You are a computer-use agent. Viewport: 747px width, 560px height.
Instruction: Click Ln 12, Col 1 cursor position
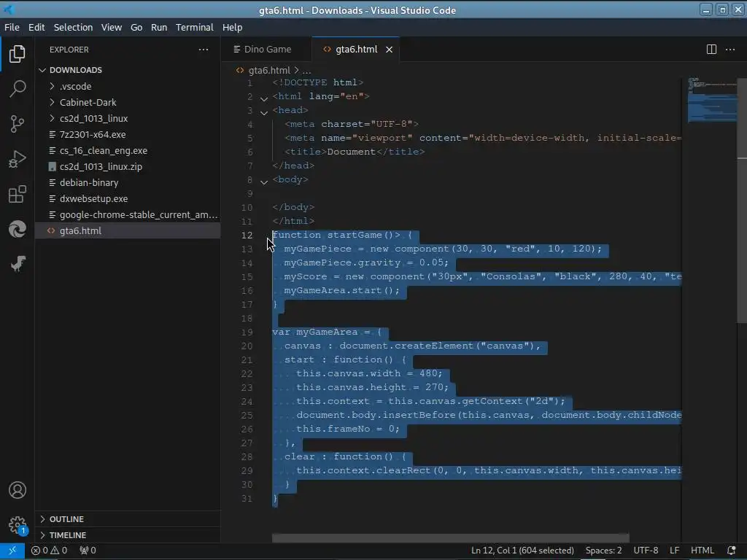[x=522, y=551]
